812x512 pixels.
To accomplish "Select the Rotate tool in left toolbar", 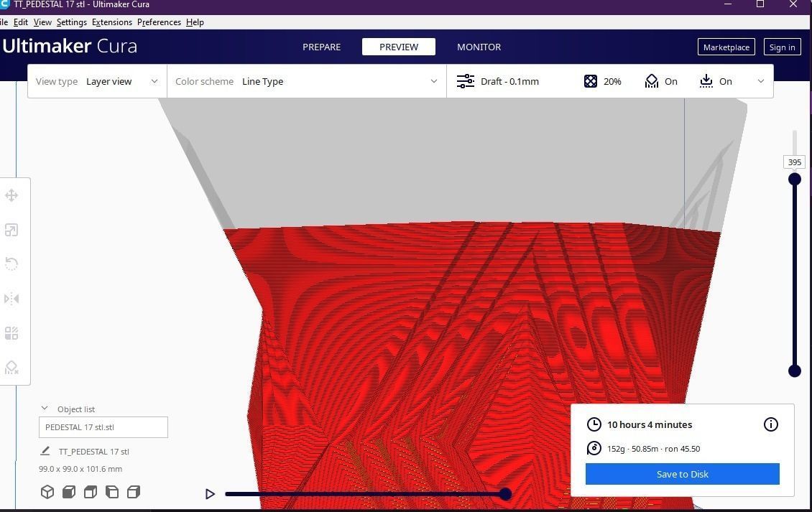I will 11,264.
